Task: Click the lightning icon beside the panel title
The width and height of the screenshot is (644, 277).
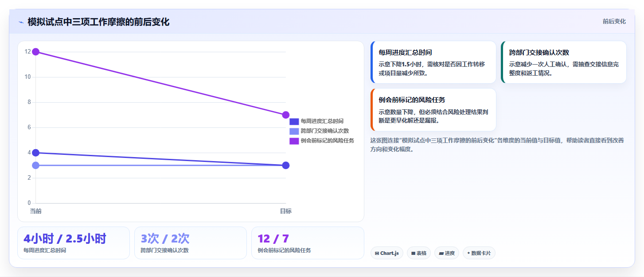Action: tap(21, 22)
